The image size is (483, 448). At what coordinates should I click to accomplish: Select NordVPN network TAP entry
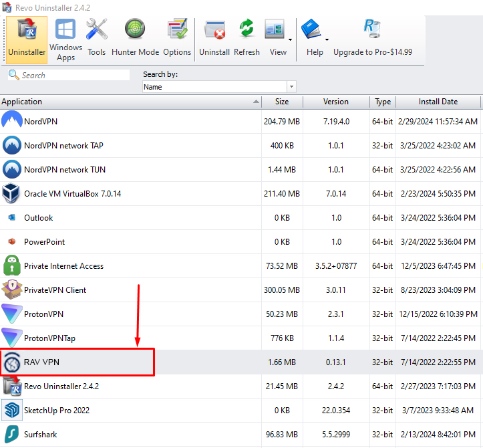coord(63,146)
